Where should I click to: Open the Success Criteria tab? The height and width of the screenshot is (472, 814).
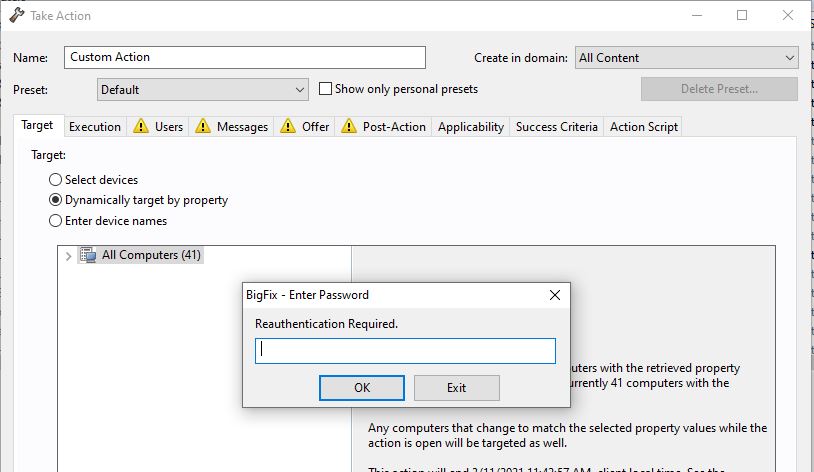tap(557, 127)
